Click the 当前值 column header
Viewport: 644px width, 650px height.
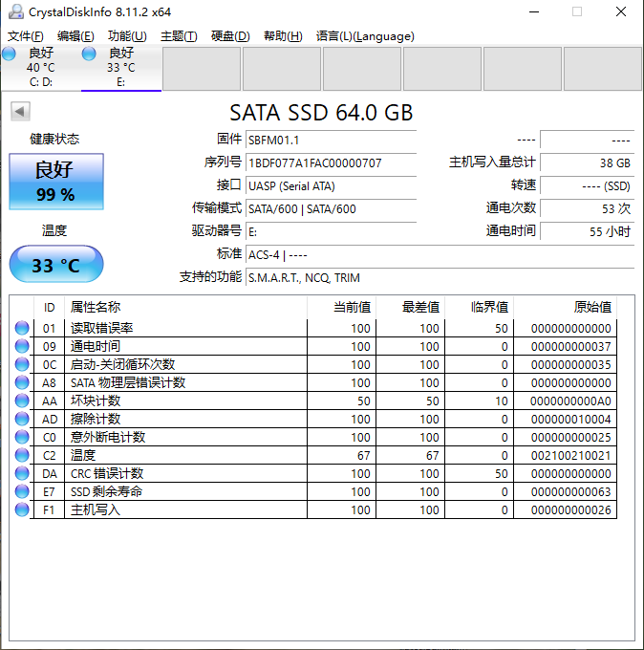[342, 307]
